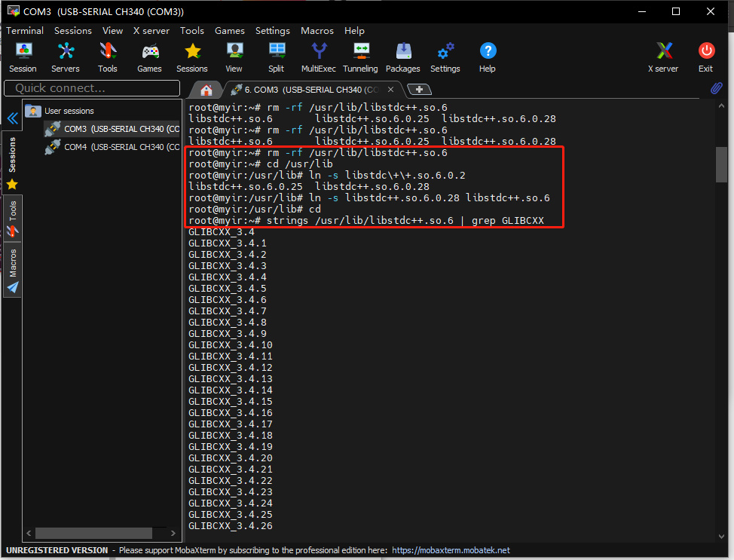This screenshot has height=560, width=734.
Task: Click the 'cd /usr/lib' command line
Action: 261,164
